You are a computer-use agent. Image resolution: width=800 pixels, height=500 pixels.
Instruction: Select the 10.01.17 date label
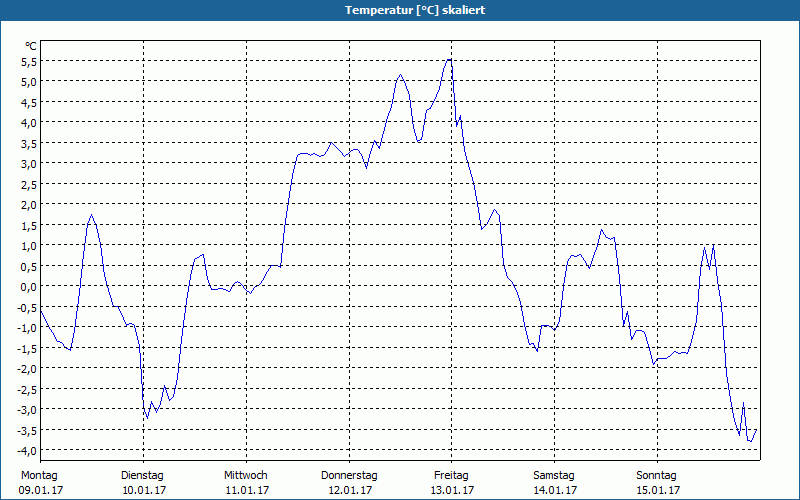click(x=144, y=490)
